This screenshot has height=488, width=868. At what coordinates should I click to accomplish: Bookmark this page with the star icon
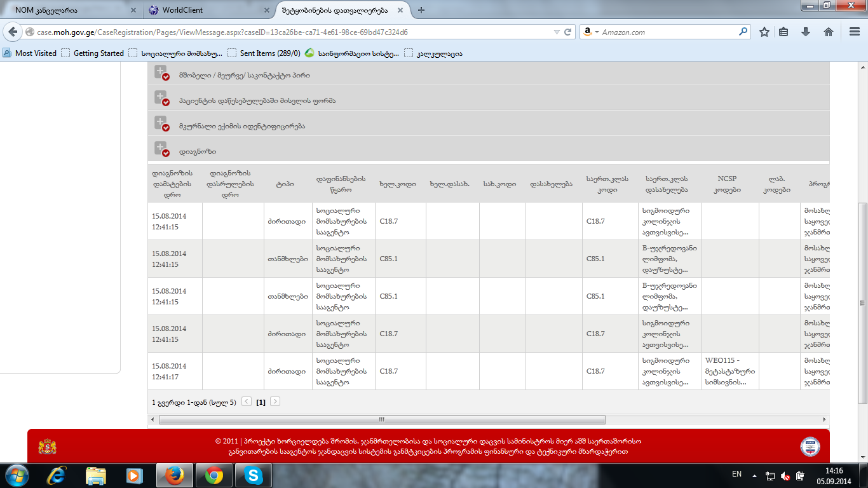[764, 32]
